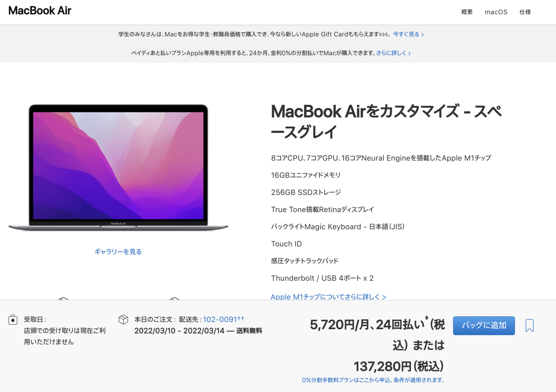Viewport: 556px width, 392px height.
Task: Click the Apple shopping bag pickup icon
Action: tap(13, 320)
